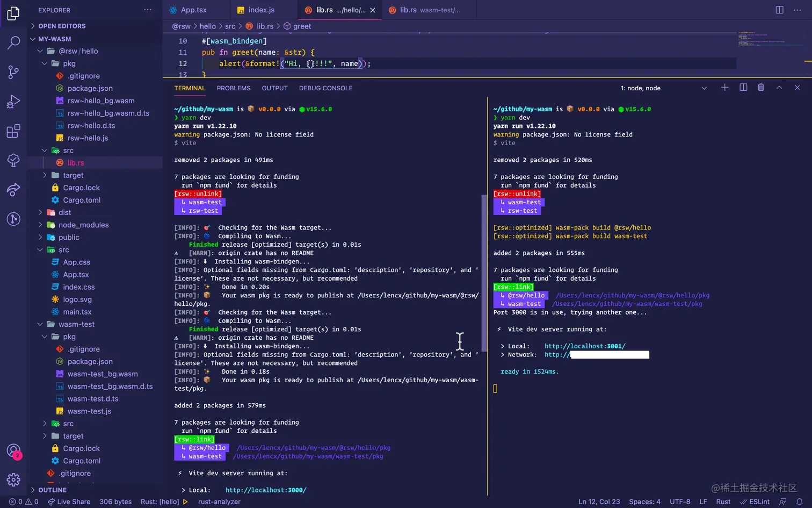Expand the node_modules folder

tap(95, 225)
